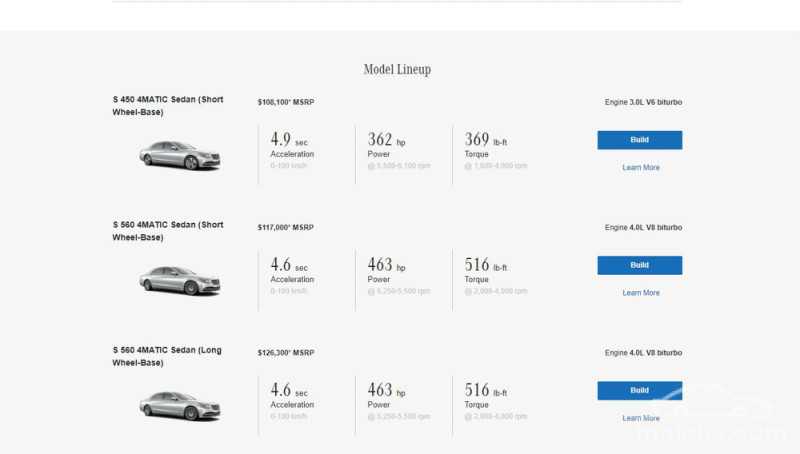This screenshot has height=454, width=800.
Task: Click the $126,300 MSRP price
Action: pyautogui.click(x=285, y=352)
